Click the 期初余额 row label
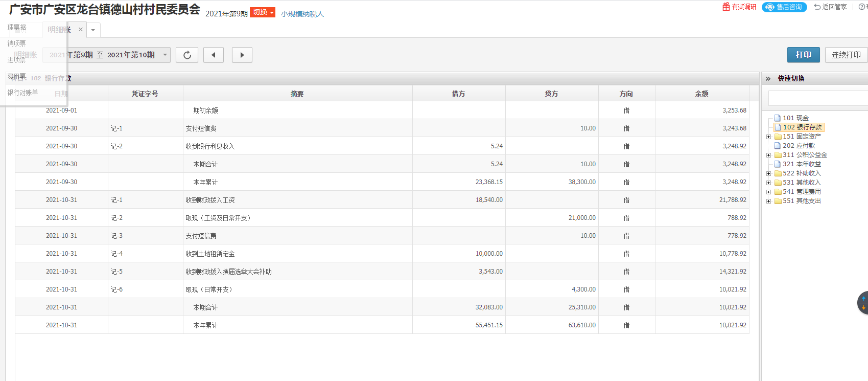 coord(205,110)
